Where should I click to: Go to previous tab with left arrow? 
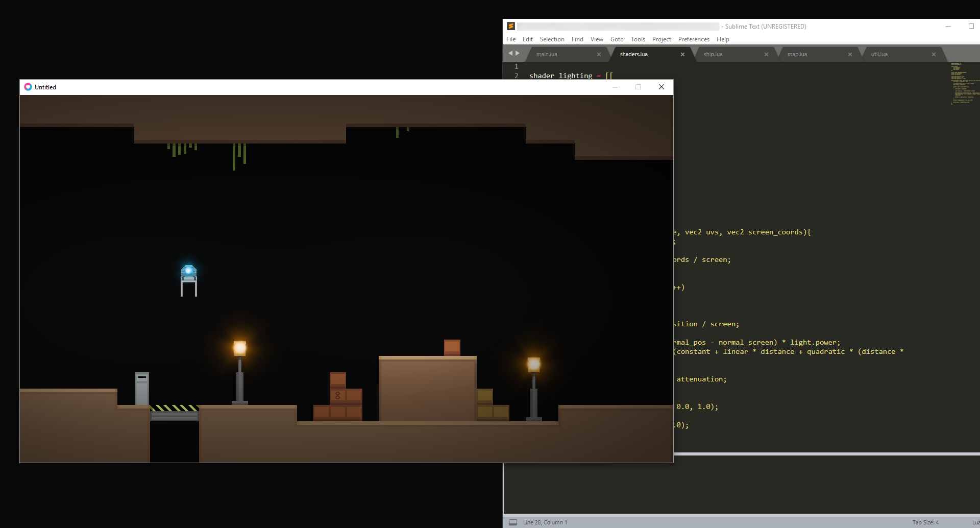point(510,53)
